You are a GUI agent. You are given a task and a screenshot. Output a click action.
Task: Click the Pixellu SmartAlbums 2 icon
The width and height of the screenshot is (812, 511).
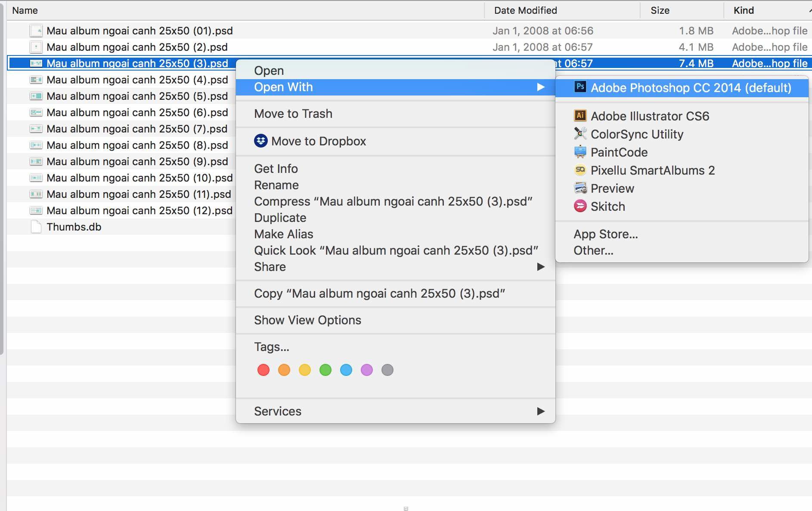[580, 169]
